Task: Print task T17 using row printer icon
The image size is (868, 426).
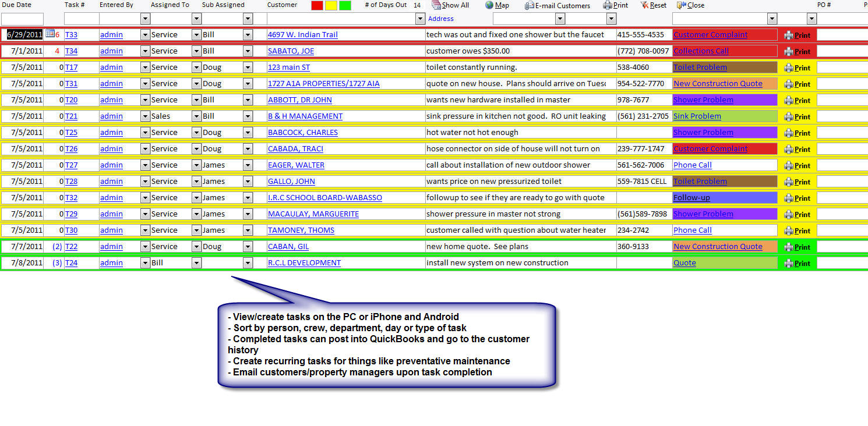Action: (x=789, y=68)
